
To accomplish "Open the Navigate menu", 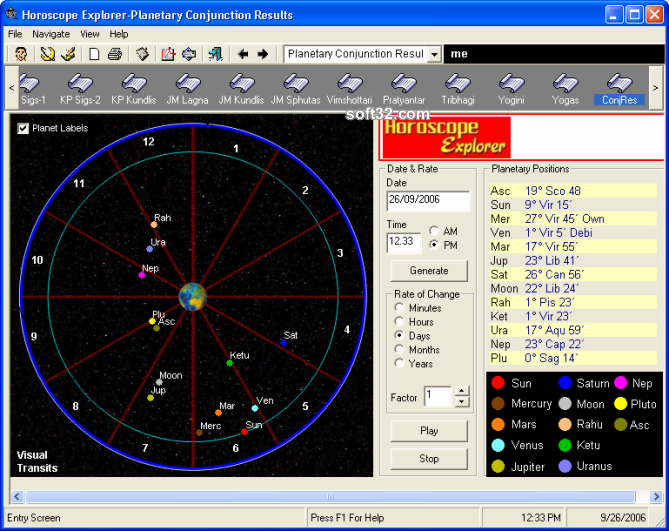I will [x=51, y=34].
